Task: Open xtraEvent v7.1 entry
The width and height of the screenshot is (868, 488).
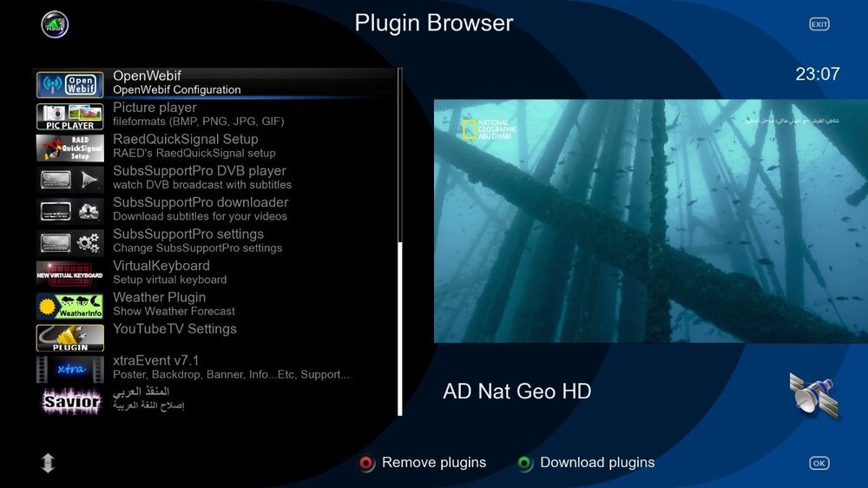Action: (x=216, y=367)
